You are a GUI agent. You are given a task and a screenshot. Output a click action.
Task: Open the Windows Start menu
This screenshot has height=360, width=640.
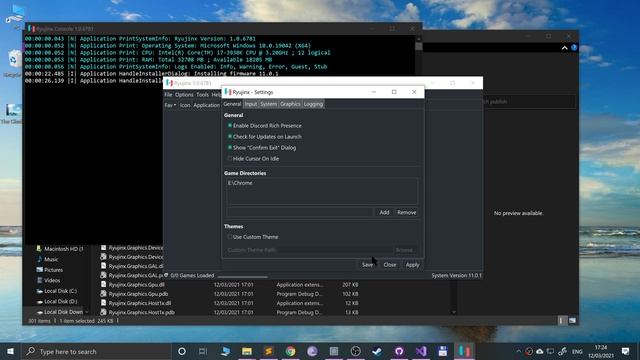pyautogui.click(x=11, y=351)
